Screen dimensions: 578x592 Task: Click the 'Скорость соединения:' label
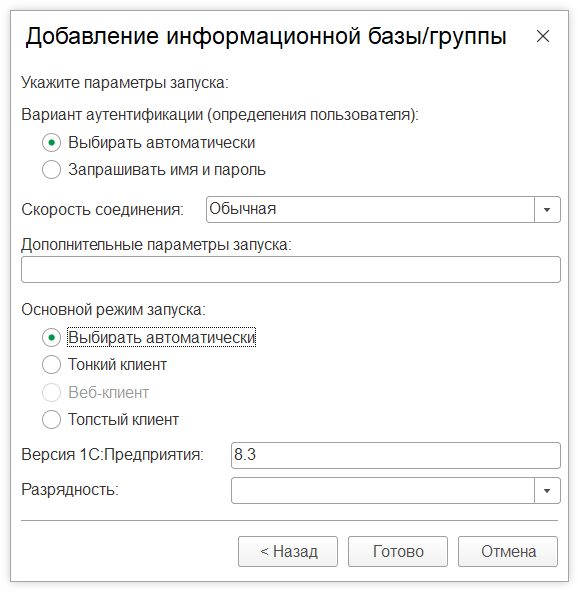point(102,210)
